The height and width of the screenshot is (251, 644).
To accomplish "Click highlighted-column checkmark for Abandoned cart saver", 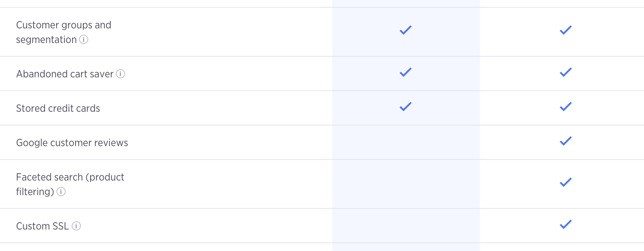I will (406, 72).
